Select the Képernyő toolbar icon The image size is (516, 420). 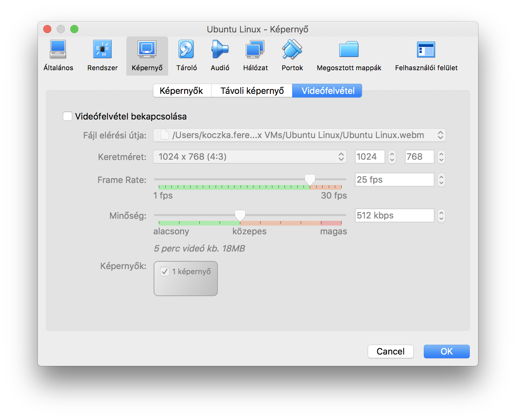[147, 56]
